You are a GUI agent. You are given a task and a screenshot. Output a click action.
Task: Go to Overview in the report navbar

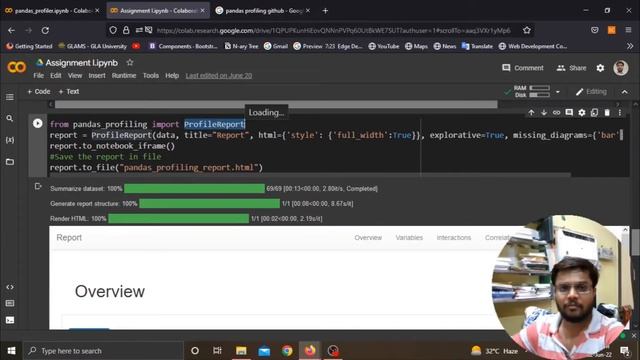click(x=368, y=238)
